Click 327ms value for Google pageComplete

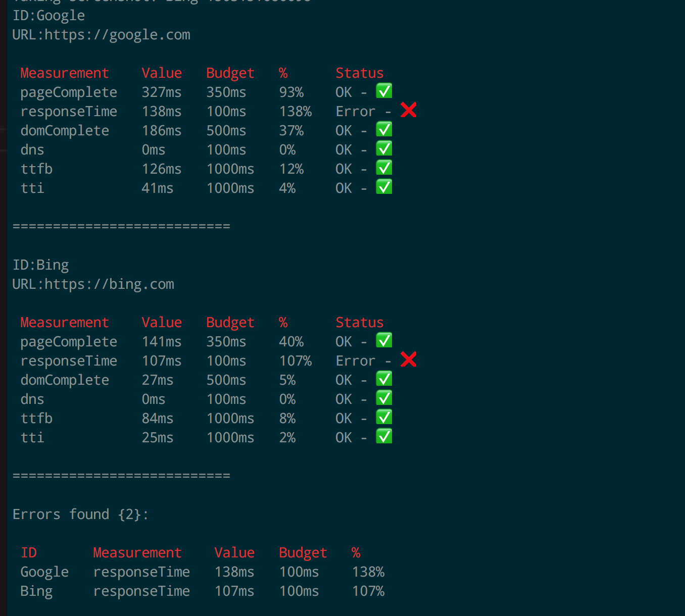pyautogui.click(x=162, y=92)
